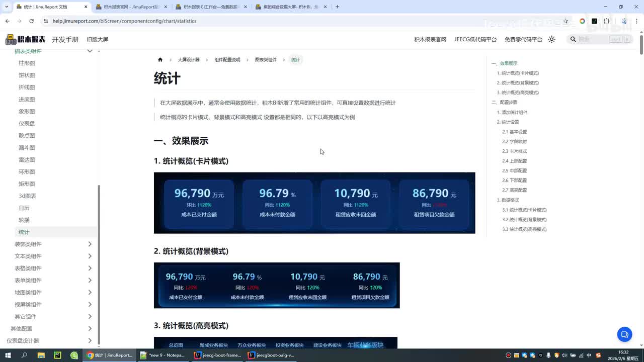Expand the 仪表盘设计器 sidebar section
Image resolution: width=644 pixels, height=362 pixels.
click(90, 341)
